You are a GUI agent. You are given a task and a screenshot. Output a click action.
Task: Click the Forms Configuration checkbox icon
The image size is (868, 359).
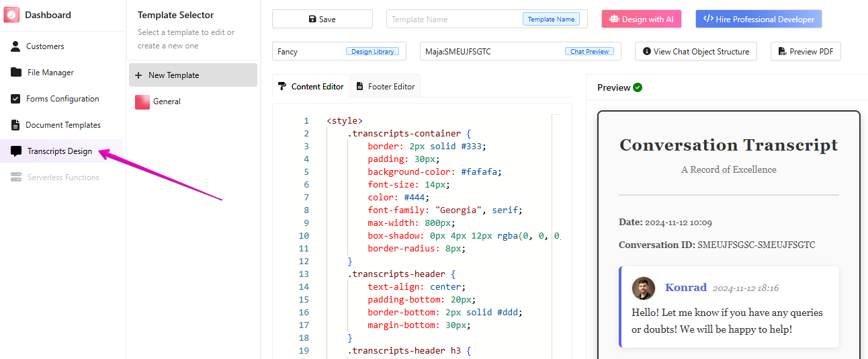pyautogui.click(x=15, y=99)
